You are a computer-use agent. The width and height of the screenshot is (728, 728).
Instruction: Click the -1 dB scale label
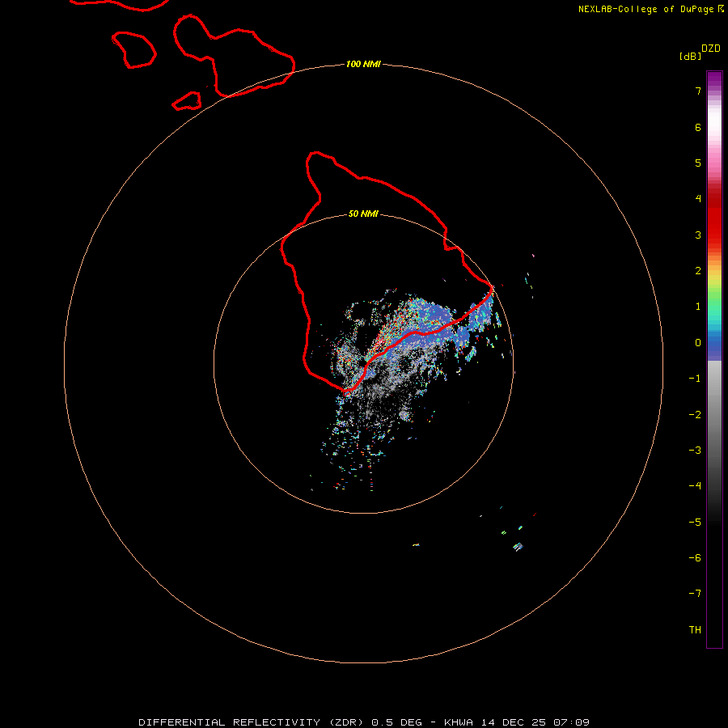tap(695, 379)
